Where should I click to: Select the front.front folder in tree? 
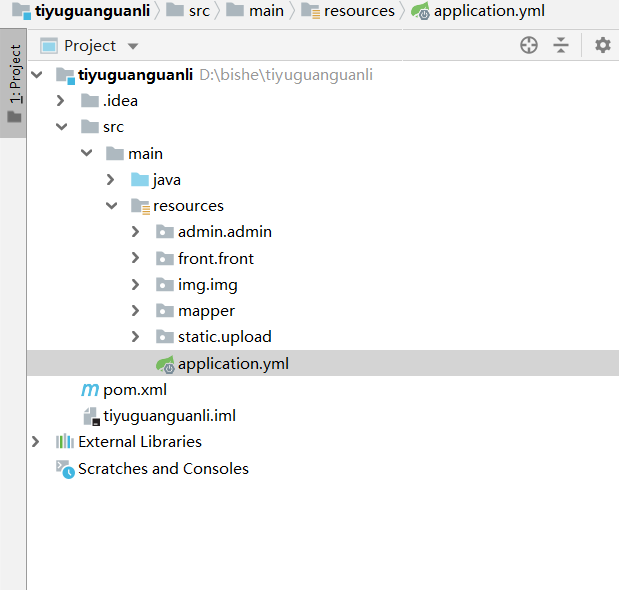[x=215, y=258]
